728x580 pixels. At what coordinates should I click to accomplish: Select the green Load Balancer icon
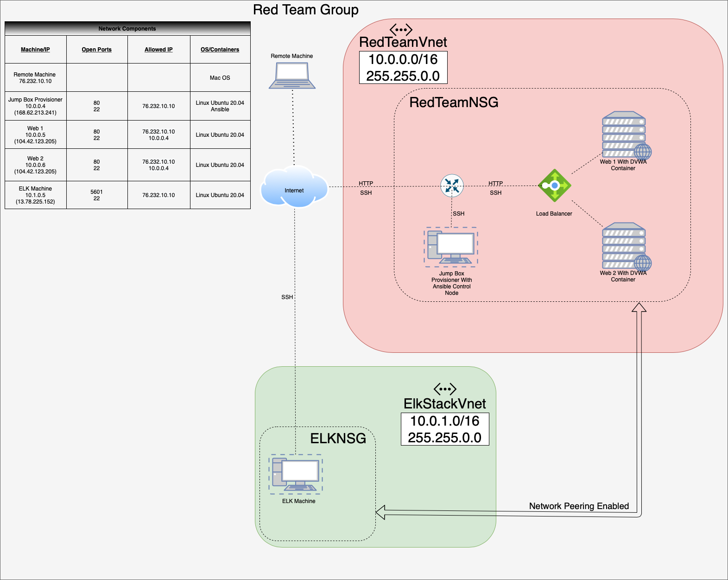(x=555, y=185)
